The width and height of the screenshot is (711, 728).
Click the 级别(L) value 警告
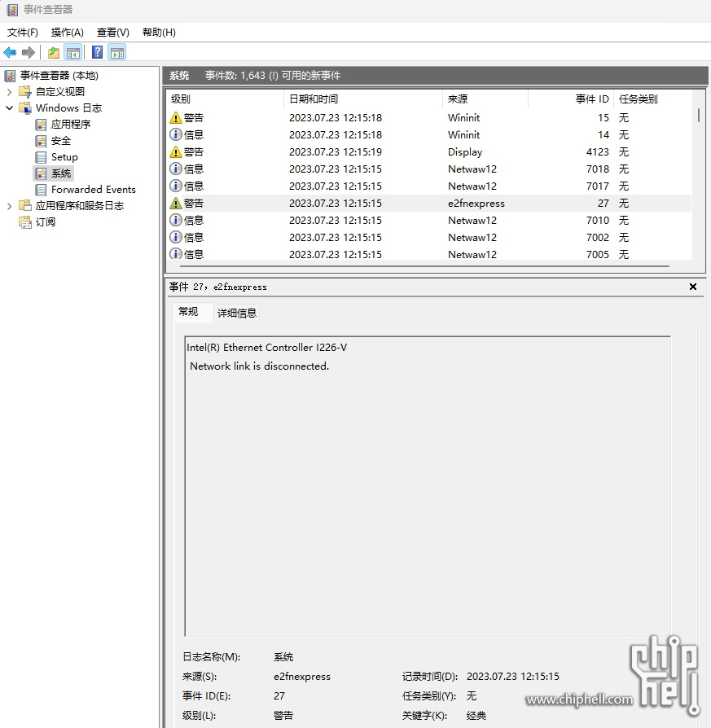pyautogui.click(x=283, y=716)
